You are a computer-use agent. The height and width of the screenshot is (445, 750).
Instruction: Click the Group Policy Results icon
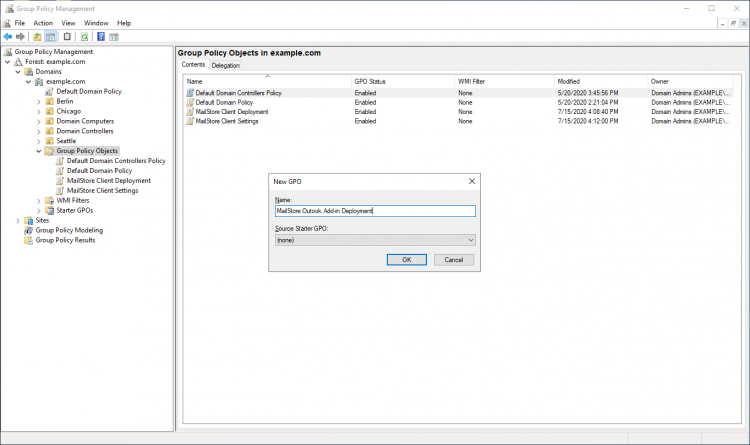point(28,240)
